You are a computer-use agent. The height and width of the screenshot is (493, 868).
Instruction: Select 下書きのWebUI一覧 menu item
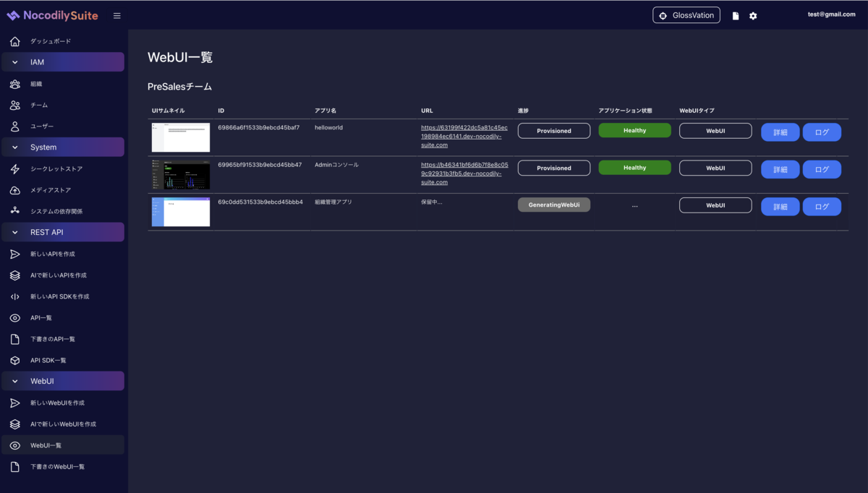point(63,467)
